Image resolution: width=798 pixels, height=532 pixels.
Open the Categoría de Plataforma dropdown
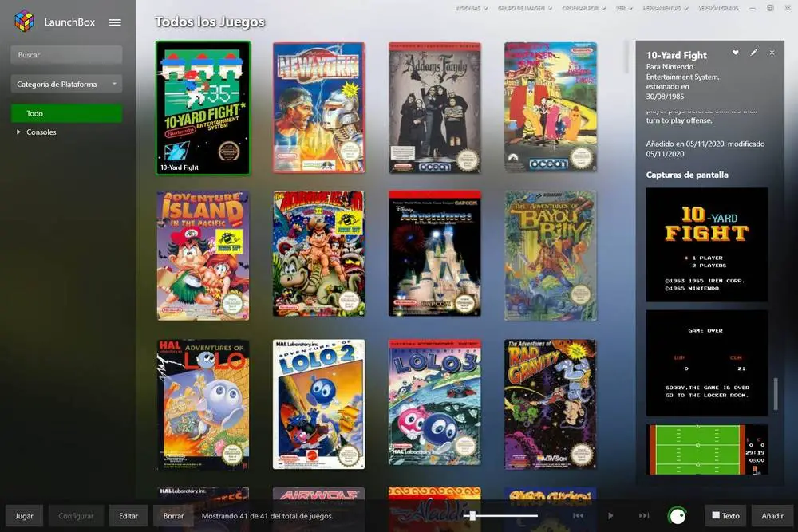coord(67,84)
